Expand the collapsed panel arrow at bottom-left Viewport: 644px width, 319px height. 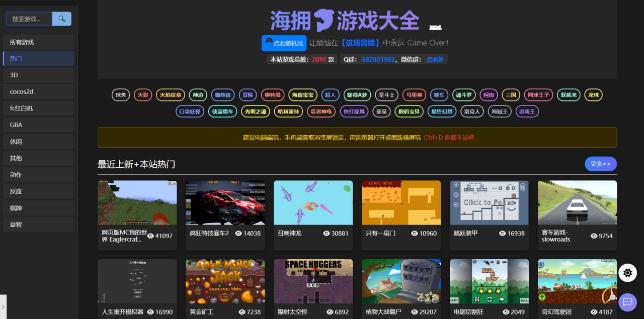pyautogui.click(x=3, y=306)
